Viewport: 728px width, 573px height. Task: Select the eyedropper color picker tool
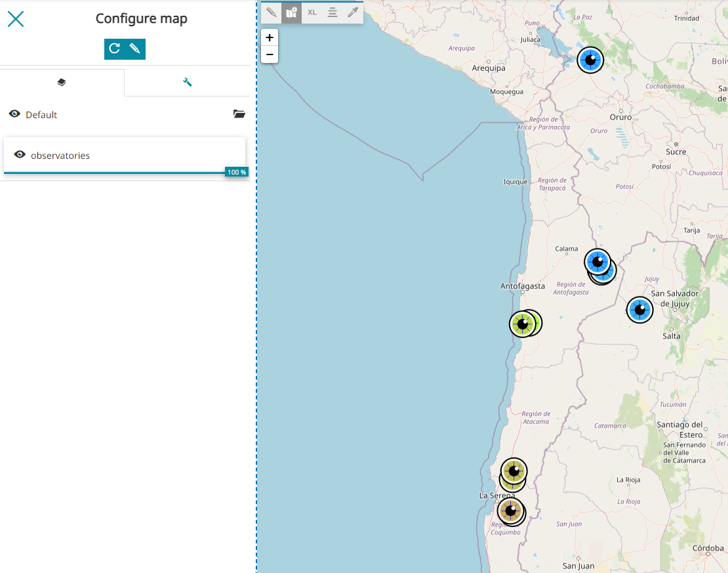(353, 12)
